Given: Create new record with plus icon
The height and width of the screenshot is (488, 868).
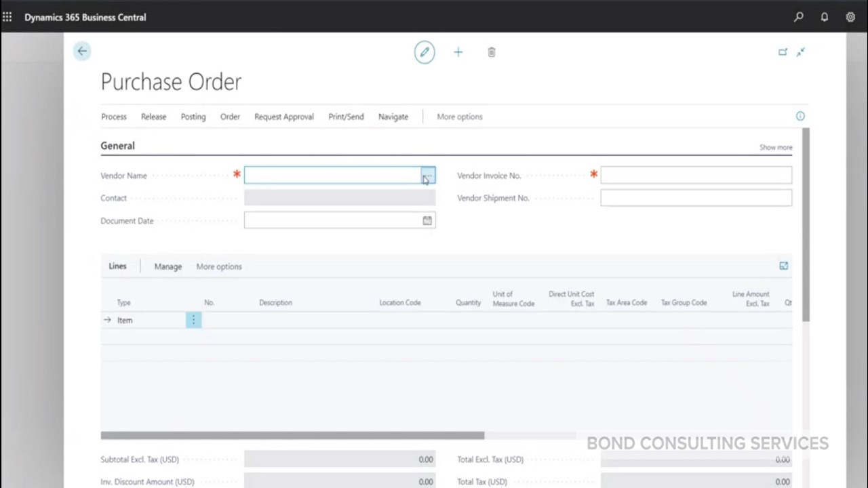Looking at the screenshot, I should 458,52.
